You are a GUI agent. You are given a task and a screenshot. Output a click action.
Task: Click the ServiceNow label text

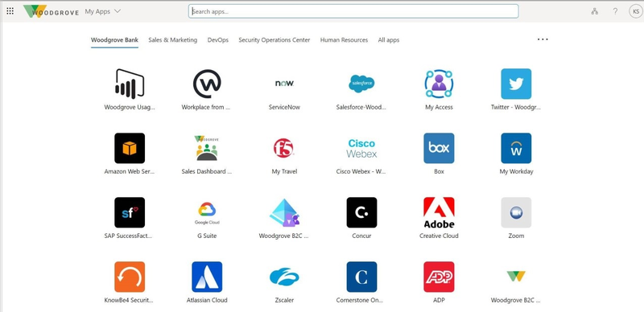[x=284, y=107]
